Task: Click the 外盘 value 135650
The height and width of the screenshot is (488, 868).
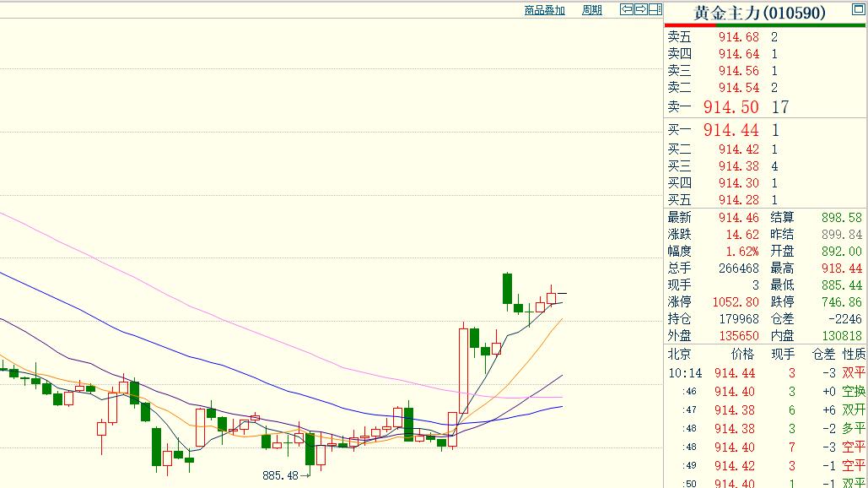Action: pyautogui.click(x=738, y=336)
